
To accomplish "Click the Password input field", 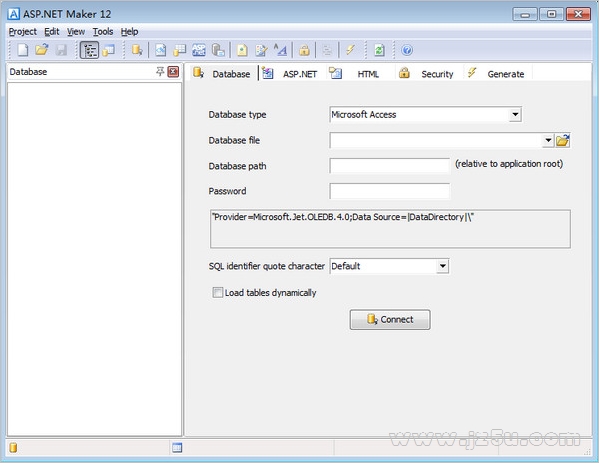I will (390, 191).
